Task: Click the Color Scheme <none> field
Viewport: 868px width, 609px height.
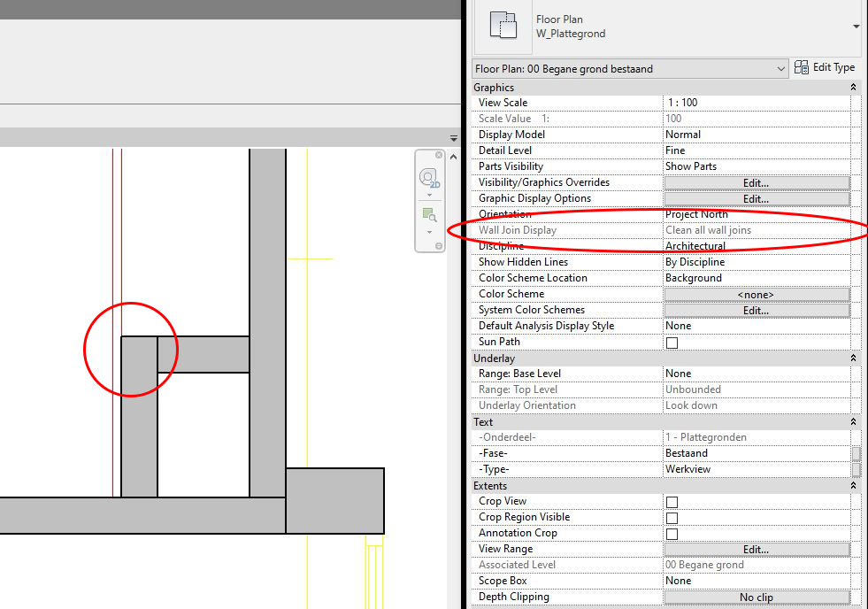Action: tap(756, 294)
